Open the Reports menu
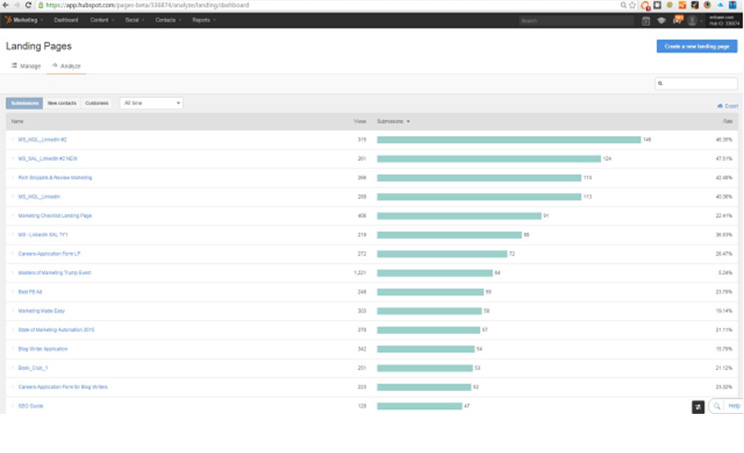This screenshot has height=453, width=744. pos(204,20)
